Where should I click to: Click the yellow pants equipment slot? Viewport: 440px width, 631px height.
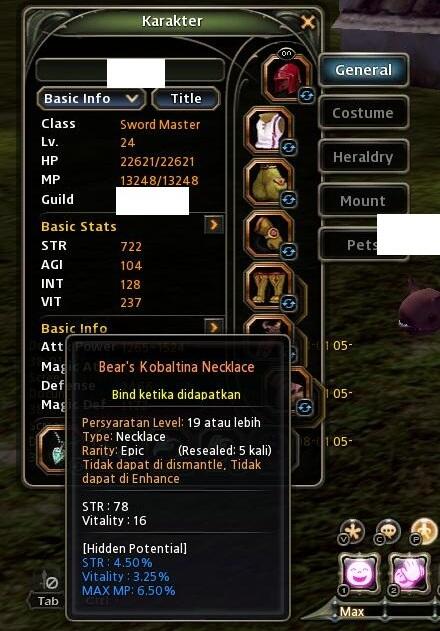click(268, 182)
